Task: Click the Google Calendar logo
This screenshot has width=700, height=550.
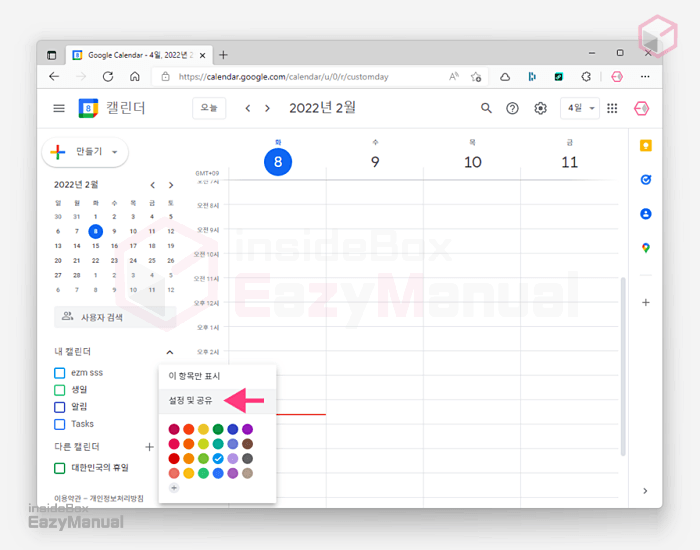Action: (x=88, y=108)
